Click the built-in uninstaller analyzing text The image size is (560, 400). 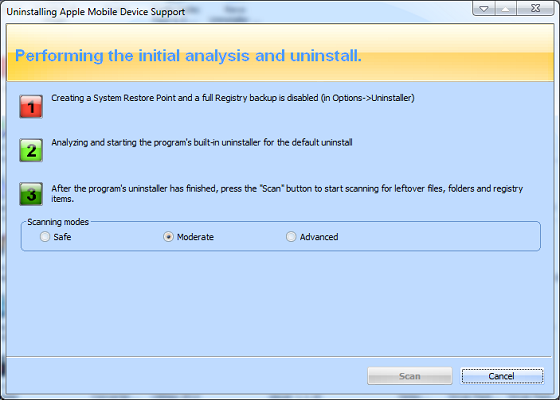[x=202, y=142]
